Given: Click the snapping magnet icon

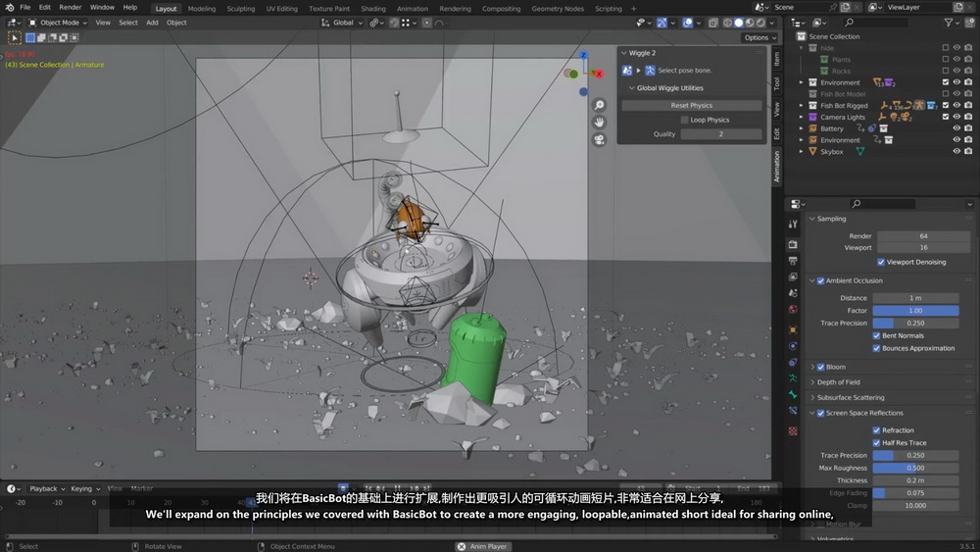Looking at the screenshot, I should click(394, 23).
